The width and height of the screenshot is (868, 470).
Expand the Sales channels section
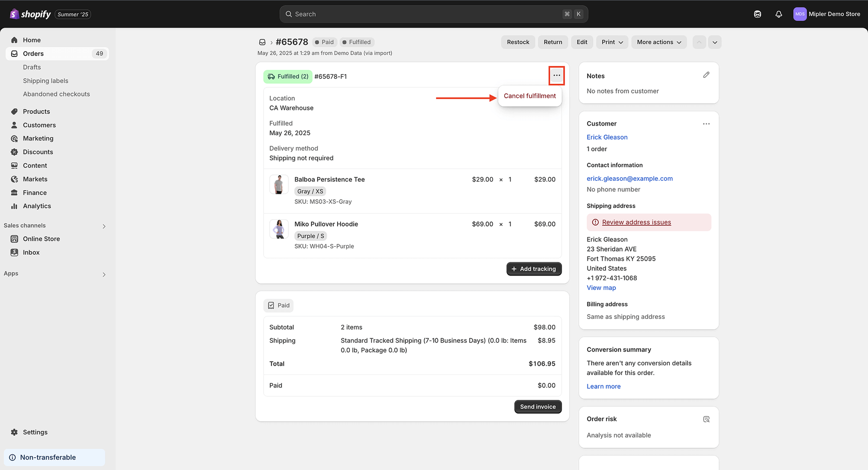point(103,226)
